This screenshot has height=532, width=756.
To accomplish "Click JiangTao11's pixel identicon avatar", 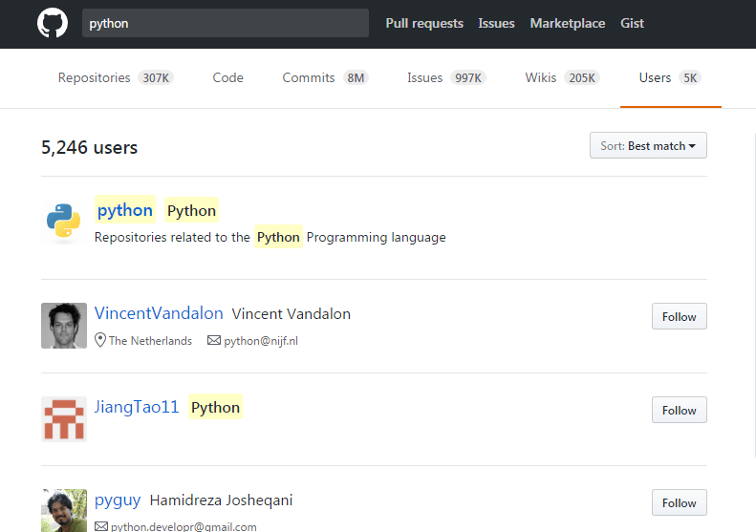I will 64,419.
